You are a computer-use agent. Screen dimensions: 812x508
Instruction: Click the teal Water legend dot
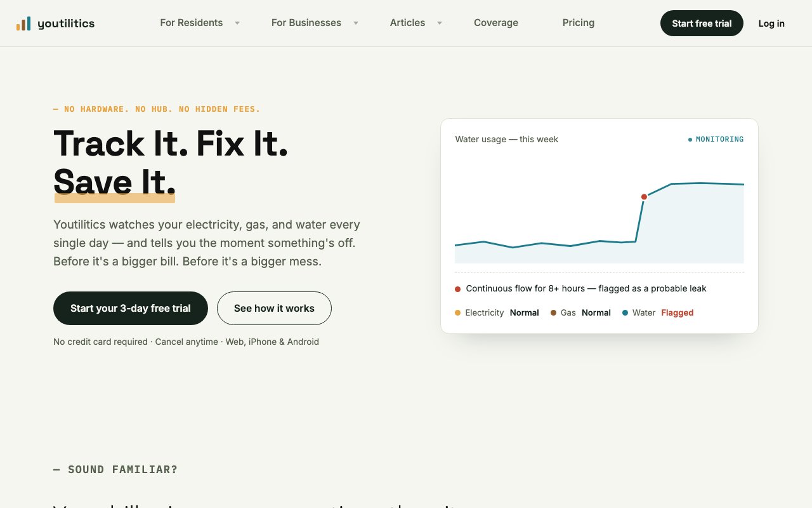pyautogui.click(x=625, y=312)
